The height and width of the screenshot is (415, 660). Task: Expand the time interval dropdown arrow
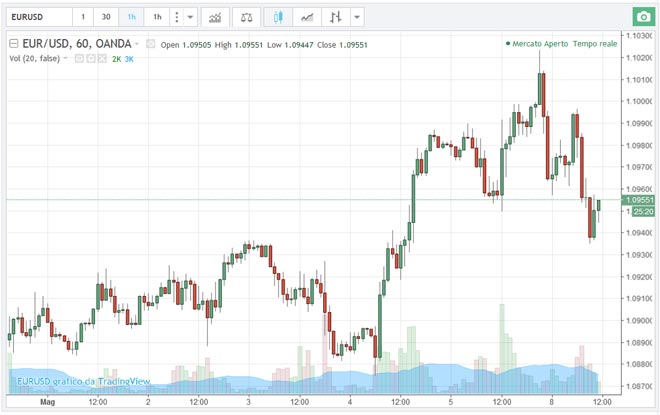click(x=190, y=17)
